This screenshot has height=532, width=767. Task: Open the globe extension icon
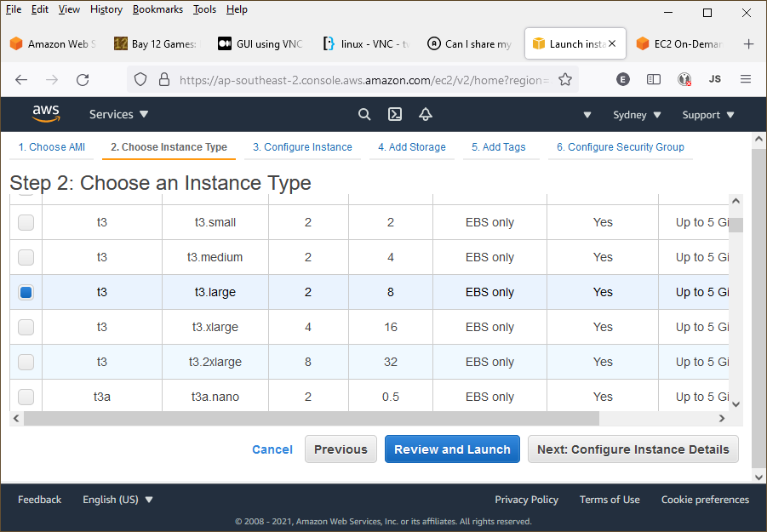pyautogui.click(x=684, y=79)
